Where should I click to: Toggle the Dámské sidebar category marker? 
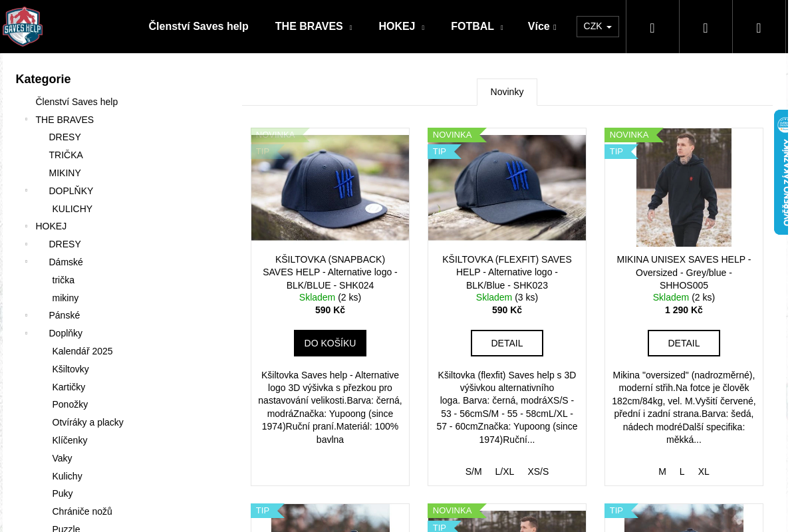26,262
